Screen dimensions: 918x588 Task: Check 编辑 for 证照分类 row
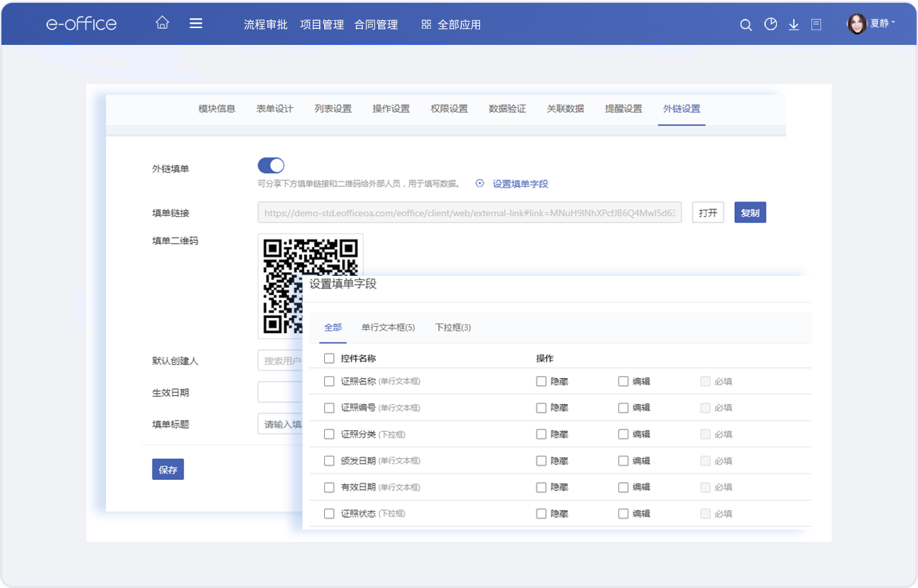pyautogui.click(x=623, y=434)
